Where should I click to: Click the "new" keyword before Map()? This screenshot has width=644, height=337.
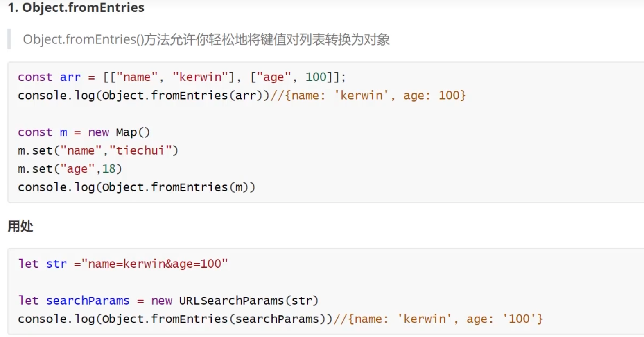pos(99,132)
